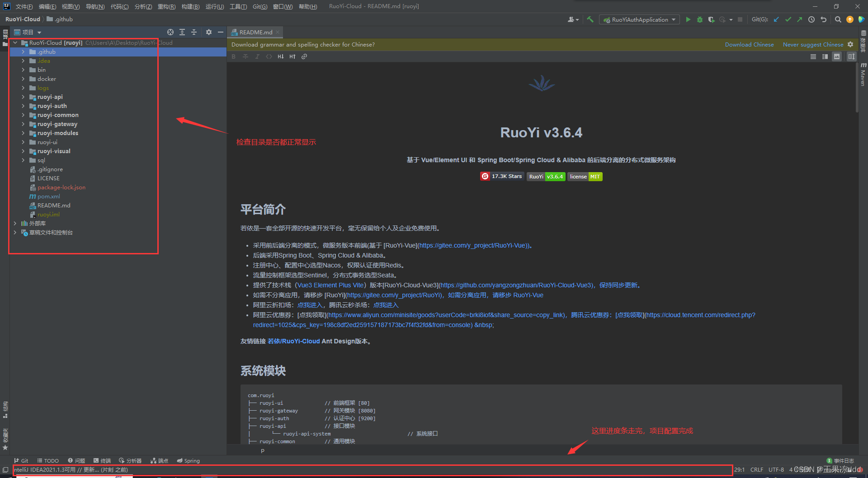Click the 17.3K Stars badge
Viewport: 868px width, 478px height.
[x=501, y=176]
